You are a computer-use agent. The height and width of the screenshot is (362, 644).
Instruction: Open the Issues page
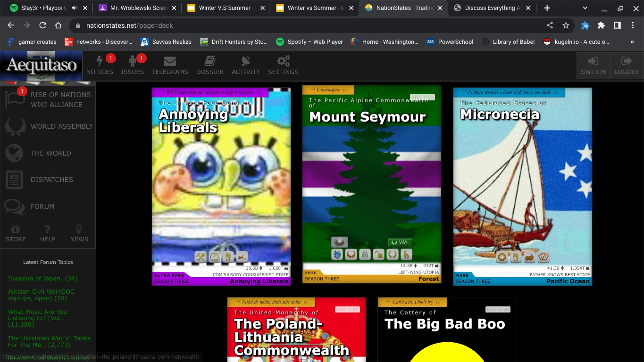[132, 65]
